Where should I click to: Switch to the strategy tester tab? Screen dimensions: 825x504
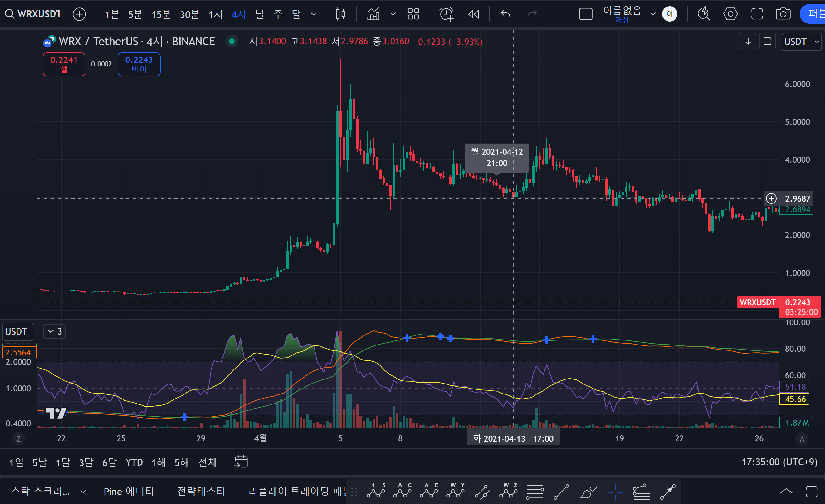[x=201, y=491]
